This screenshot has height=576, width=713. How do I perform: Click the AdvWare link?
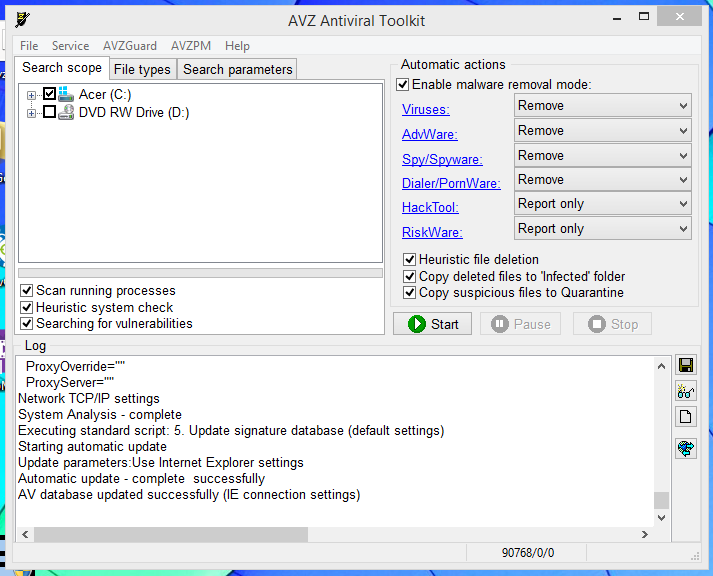(430, 135)
